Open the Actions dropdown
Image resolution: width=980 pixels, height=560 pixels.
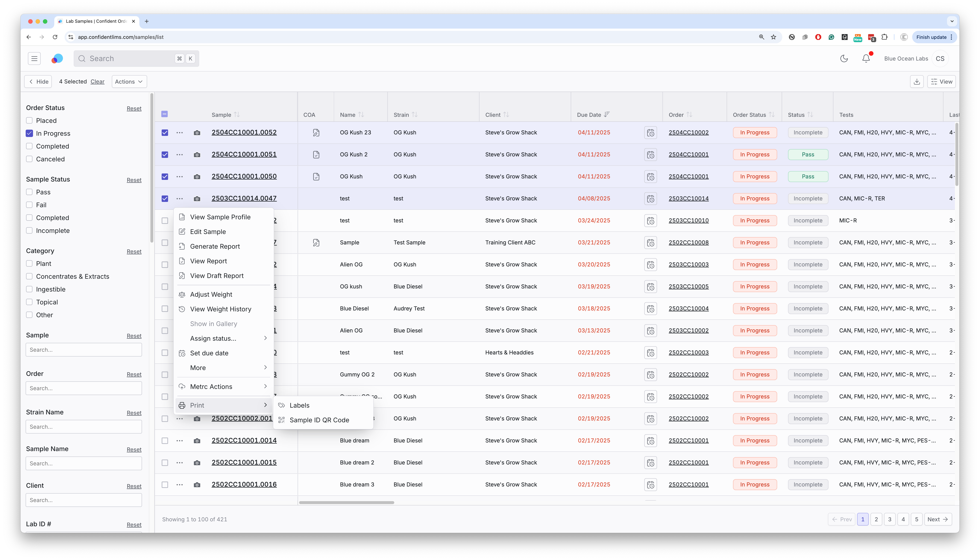tap(129, 82)
